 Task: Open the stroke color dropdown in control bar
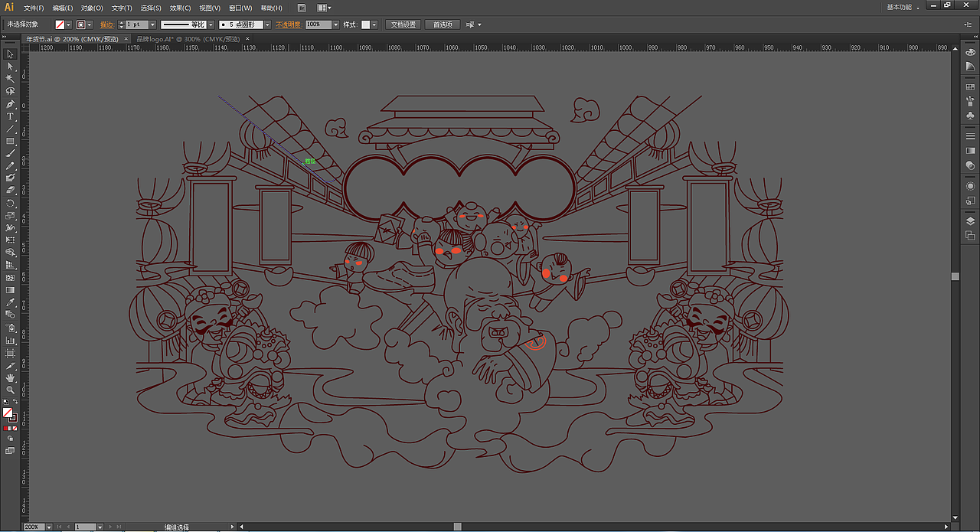[x=90, y=24]
